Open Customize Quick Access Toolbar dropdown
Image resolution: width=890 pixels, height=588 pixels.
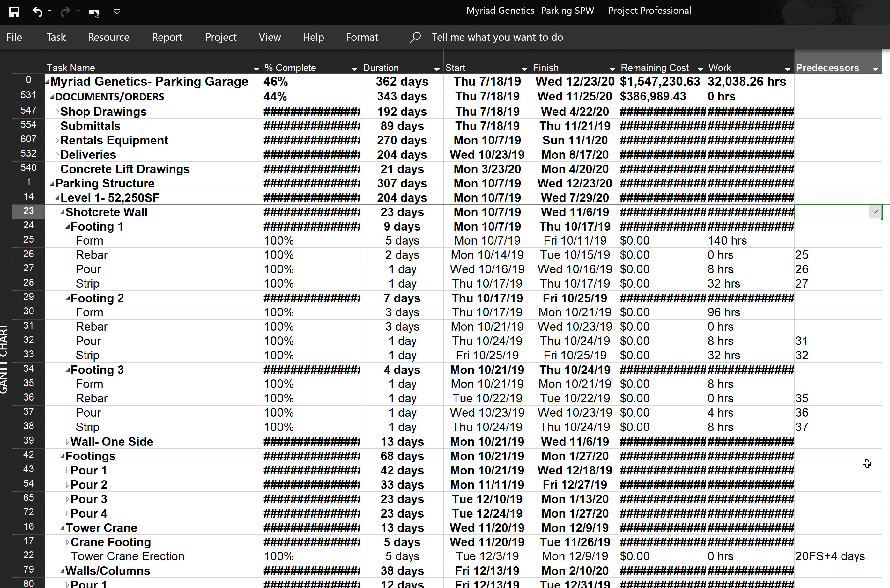117,12
